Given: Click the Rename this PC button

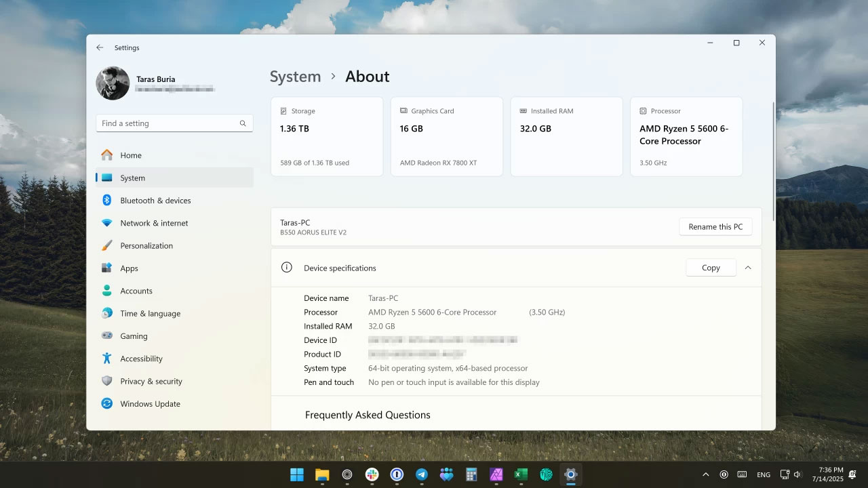Looking at the screenshot, I should 715,226.
